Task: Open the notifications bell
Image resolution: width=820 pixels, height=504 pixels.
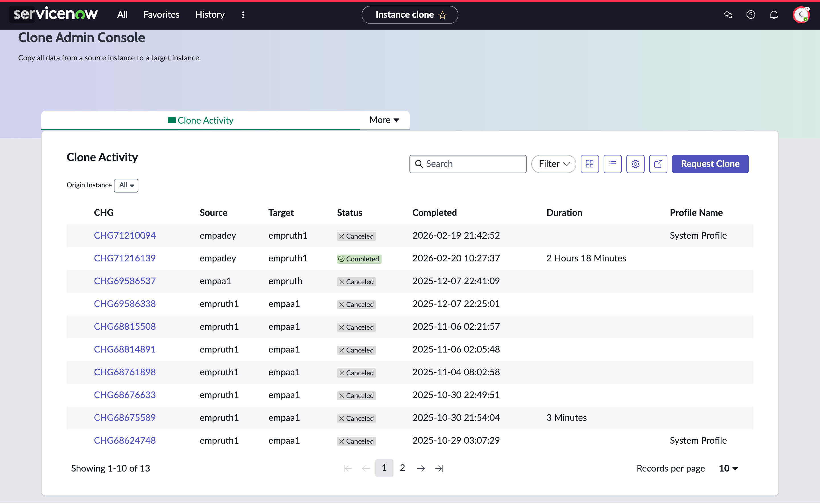Action: 774,14
